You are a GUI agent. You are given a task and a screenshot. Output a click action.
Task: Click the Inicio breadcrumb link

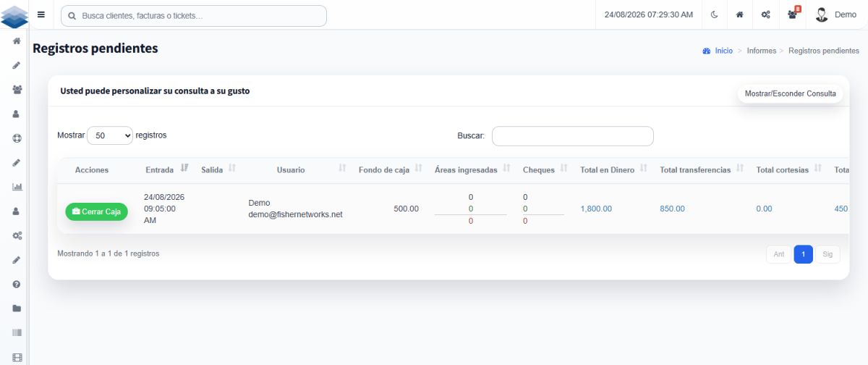(x=723, y=51)
